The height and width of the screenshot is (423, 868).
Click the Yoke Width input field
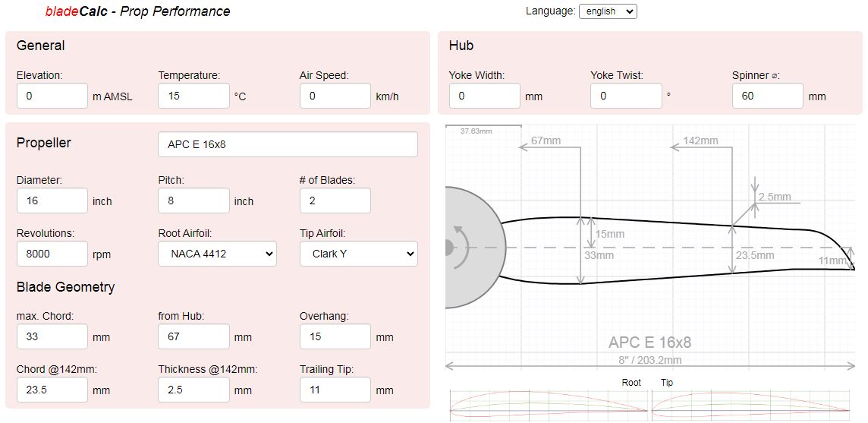pyautogui.click(x=484, y=96)
